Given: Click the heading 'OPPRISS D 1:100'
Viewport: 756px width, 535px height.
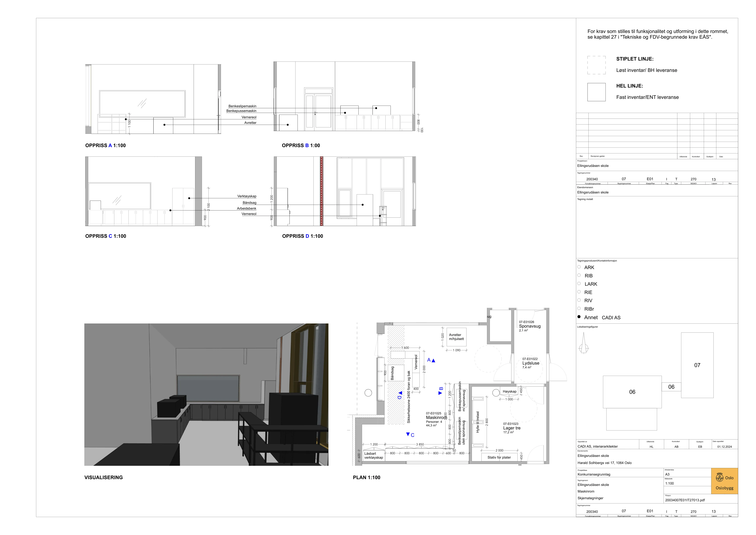Looking at the screenshot, I should coord(303,236).
